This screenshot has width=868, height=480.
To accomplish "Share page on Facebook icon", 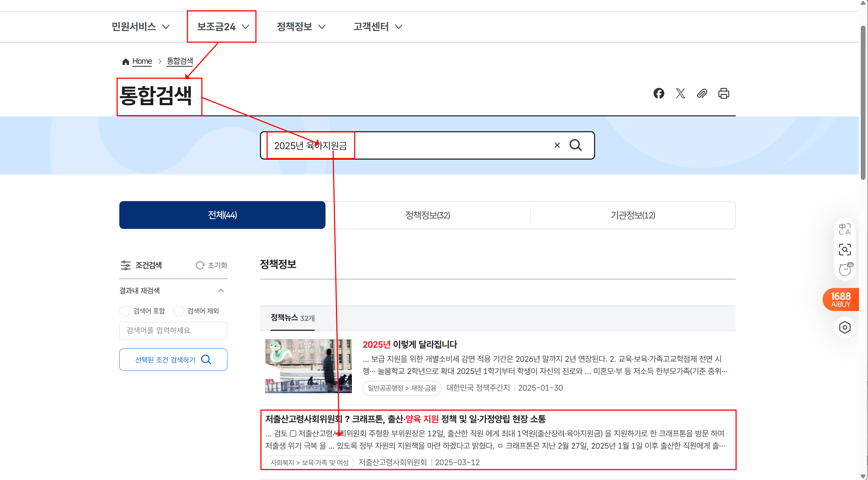I will 659,94.
